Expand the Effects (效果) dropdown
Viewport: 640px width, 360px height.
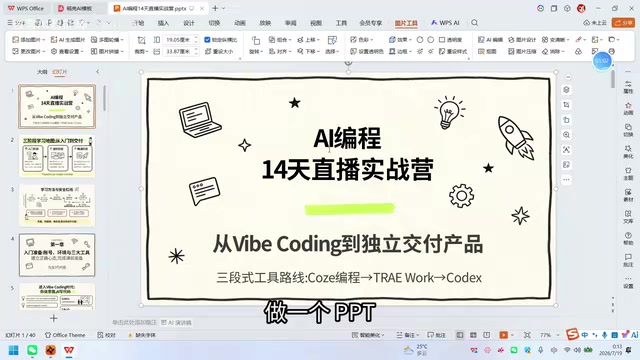411,40
